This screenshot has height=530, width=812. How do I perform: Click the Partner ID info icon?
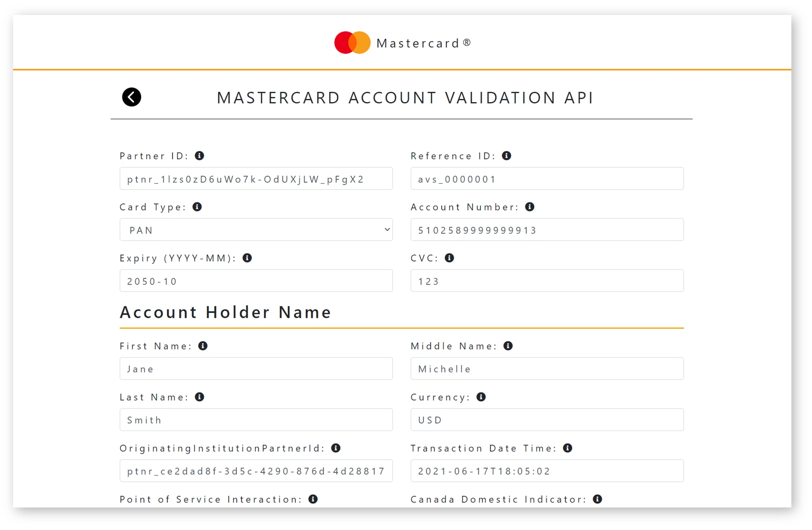click(199, 156)
